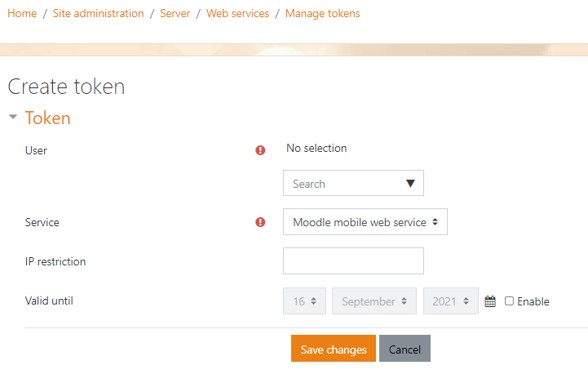
Task: Click the 'No selection' text
Action: point(316,149)
